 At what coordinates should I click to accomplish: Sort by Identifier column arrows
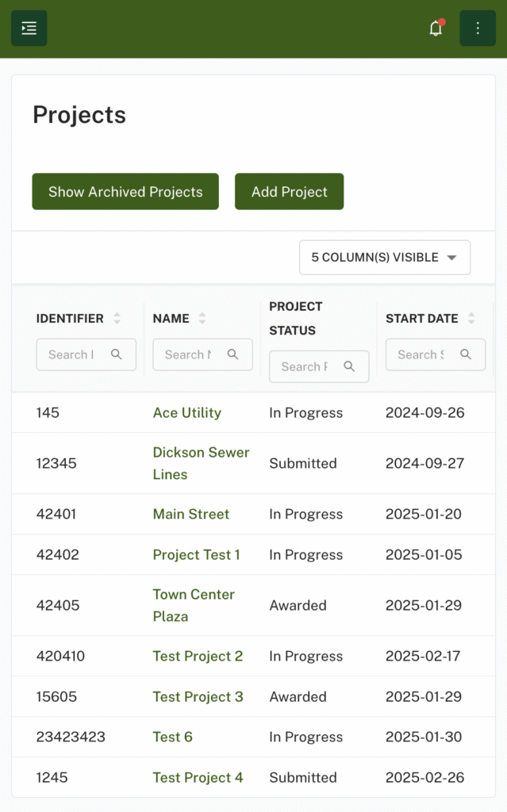(x=117, y=319)
